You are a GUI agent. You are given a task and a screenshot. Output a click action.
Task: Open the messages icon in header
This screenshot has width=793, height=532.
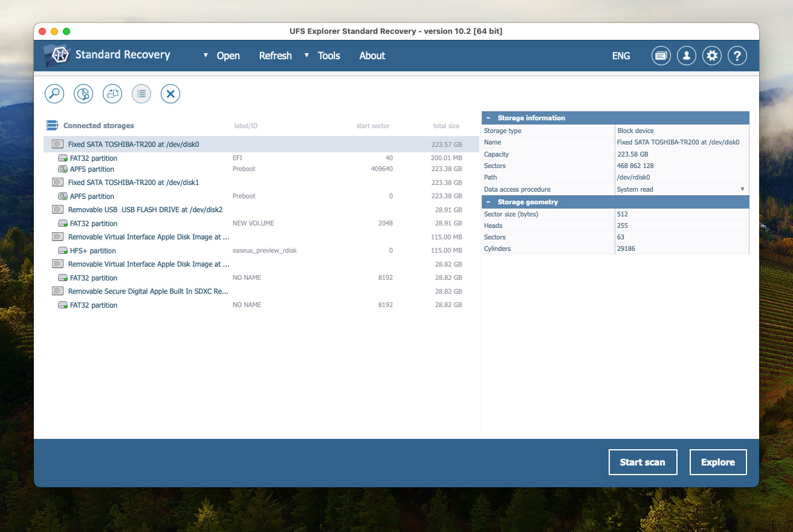[661, 56]
